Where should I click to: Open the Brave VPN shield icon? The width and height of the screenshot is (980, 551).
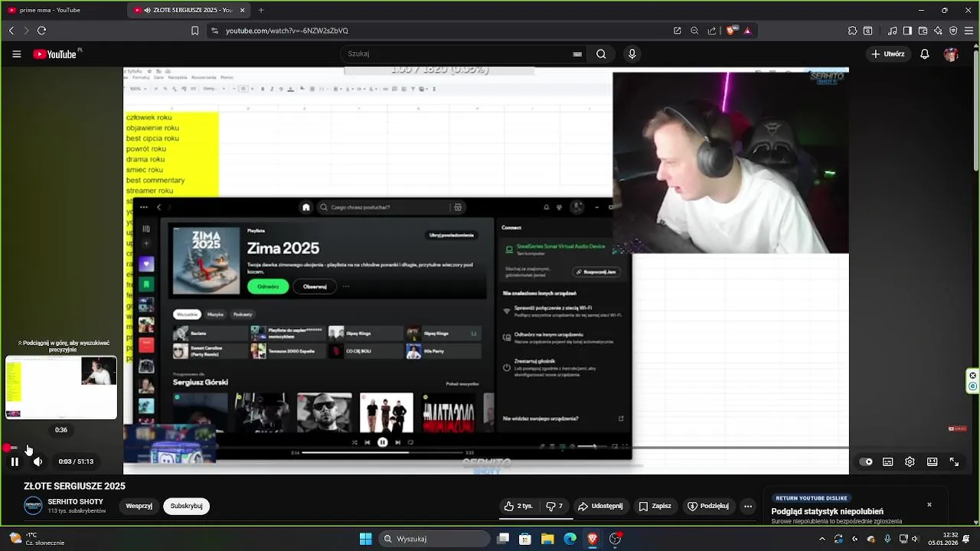953,31
